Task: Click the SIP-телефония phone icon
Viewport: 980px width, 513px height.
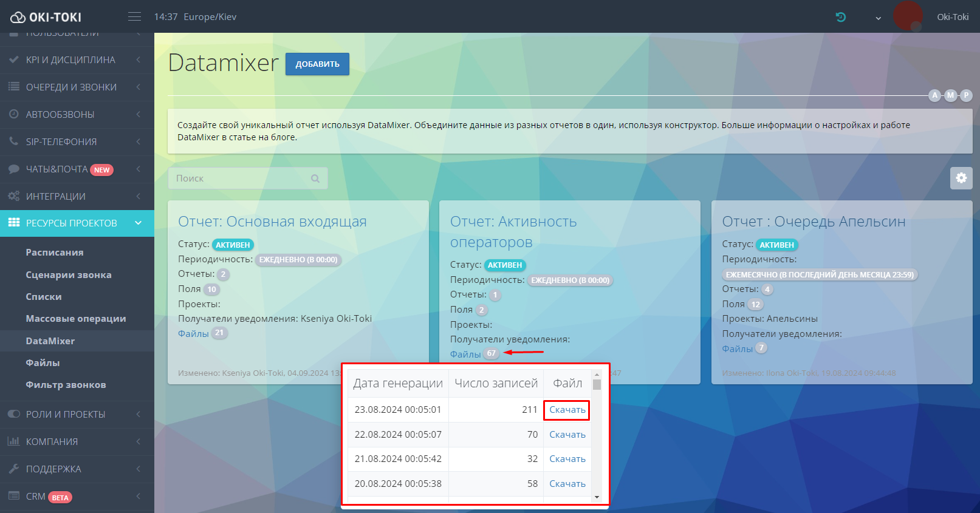Action: tap(14, 141)
